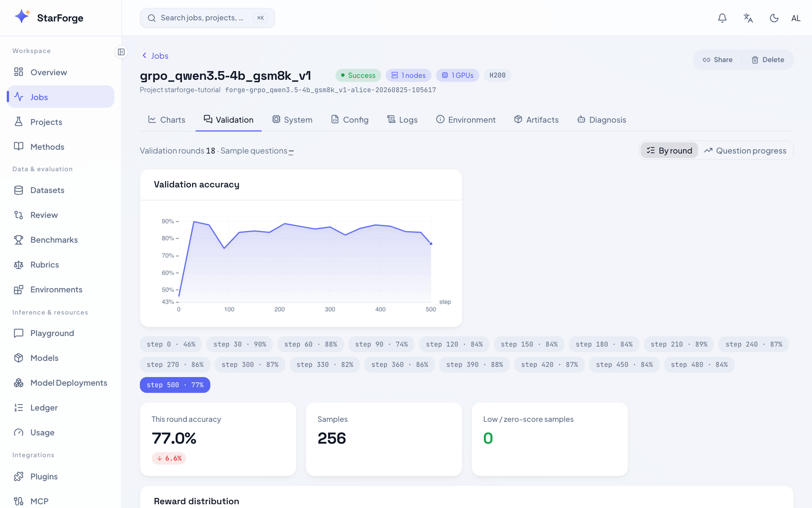Open Environments in the sidebar

pyautogui.click(x=61, y=289)
